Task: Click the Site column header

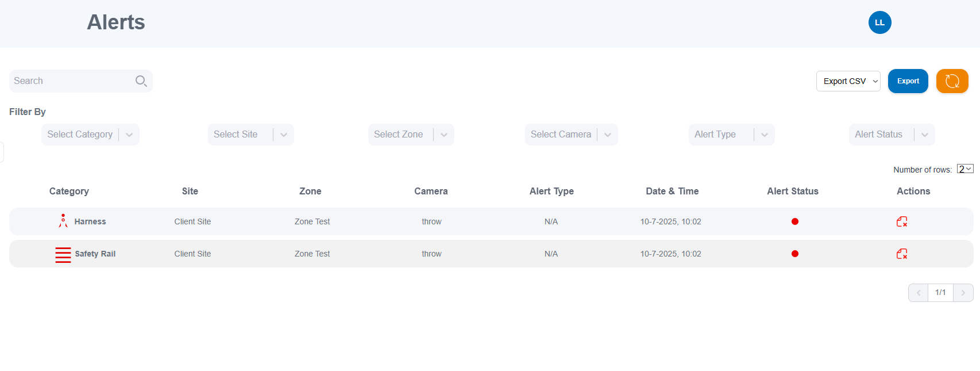Action: [x=190, y=192]
